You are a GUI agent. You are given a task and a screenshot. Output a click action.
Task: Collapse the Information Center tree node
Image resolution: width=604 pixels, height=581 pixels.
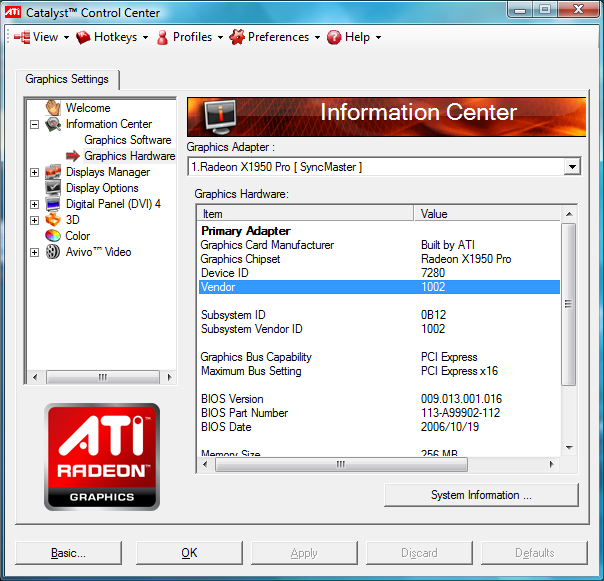35,124
